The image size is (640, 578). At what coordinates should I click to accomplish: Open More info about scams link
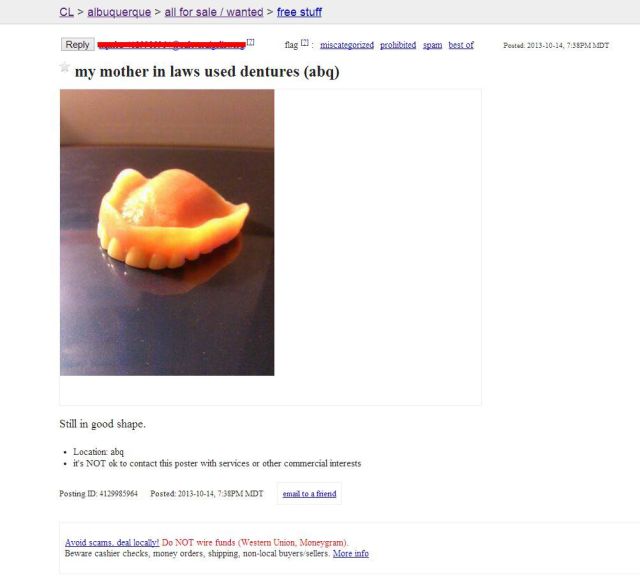pos(351,554)
